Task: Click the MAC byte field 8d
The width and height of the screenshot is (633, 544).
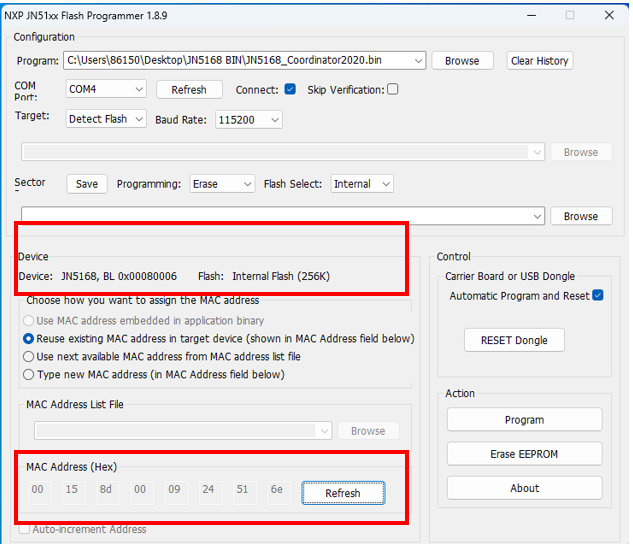Action: pyautogui.click(x=108, y=492)
